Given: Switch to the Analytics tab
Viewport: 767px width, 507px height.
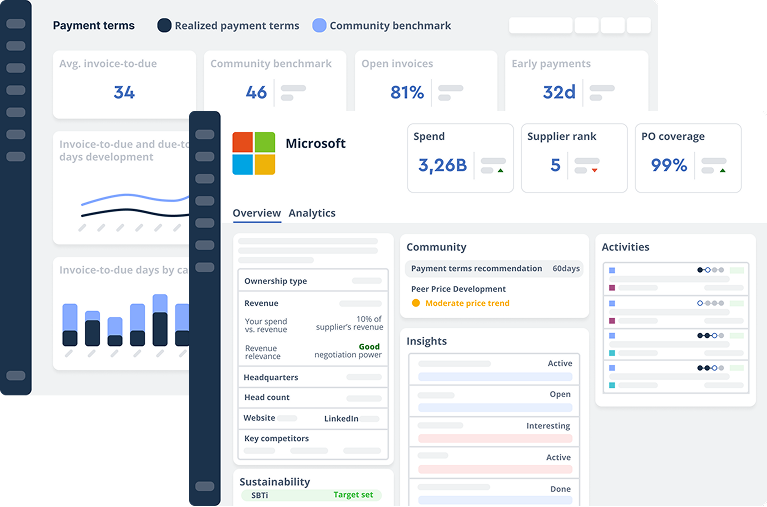Looking at the screenshot, I should click(x=312, y=213).
